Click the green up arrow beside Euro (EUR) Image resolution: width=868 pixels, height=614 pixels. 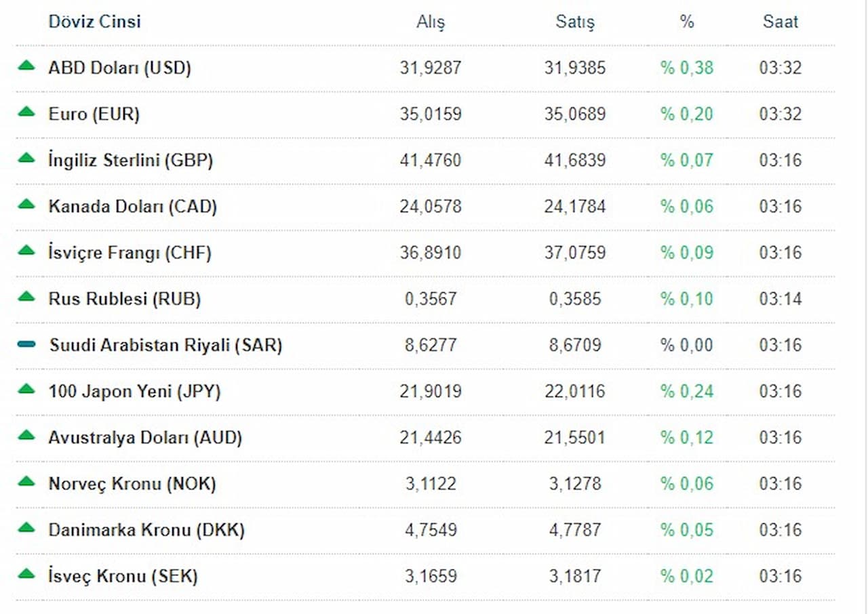tap(26, 112)
